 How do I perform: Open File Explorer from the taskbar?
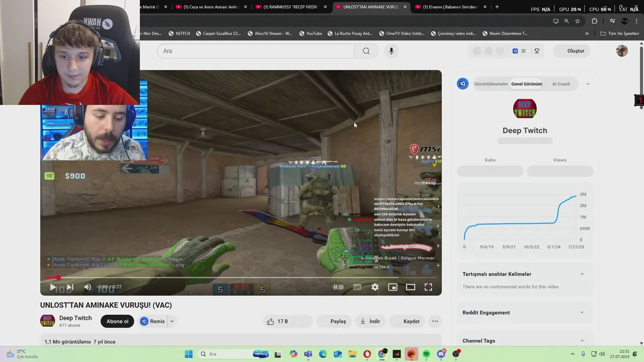pyautogui.click(x=352, y=354)
